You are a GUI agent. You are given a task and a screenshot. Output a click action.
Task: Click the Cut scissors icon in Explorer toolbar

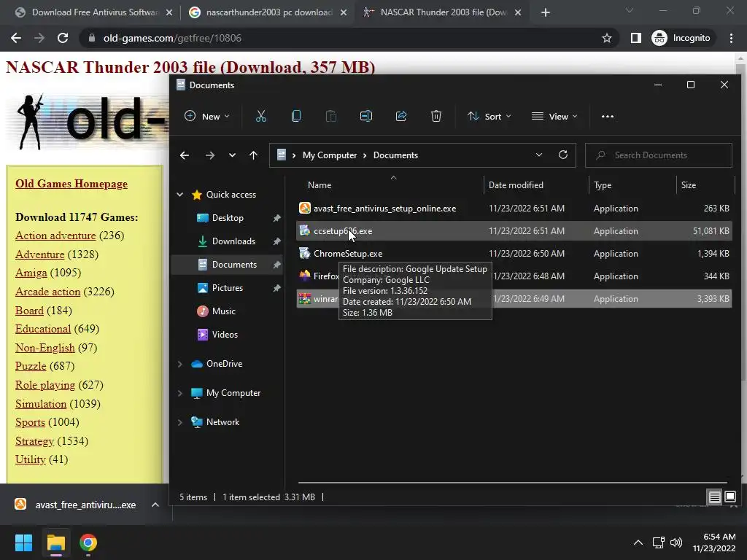261,116
